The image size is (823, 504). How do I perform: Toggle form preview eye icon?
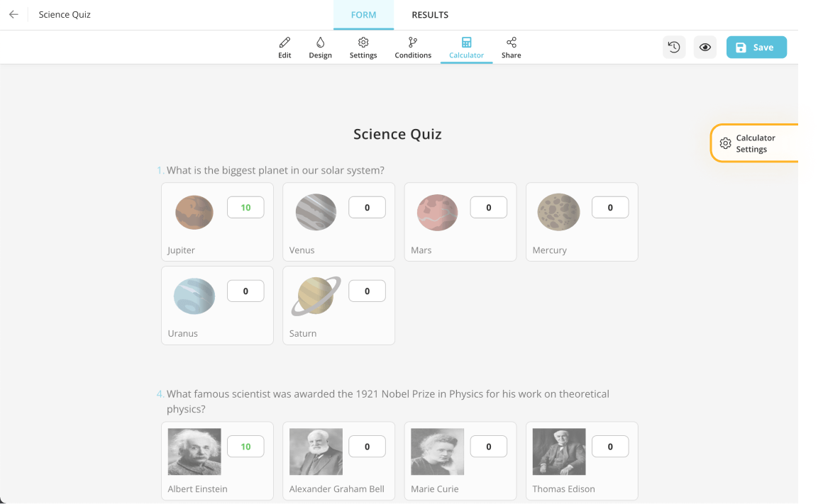tap(705, 47)
